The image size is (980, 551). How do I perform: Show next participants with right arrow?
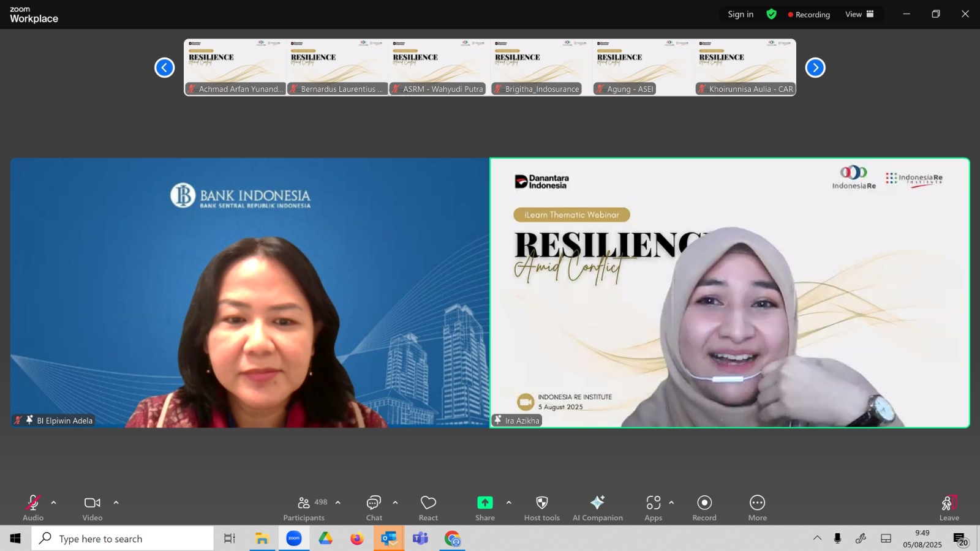tap(815, 67)
